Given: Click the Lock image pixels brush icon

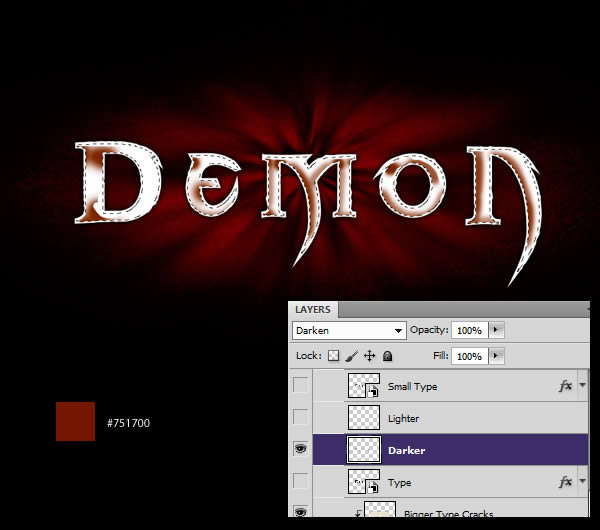Looking at the screenshot, I should point(352,356).
